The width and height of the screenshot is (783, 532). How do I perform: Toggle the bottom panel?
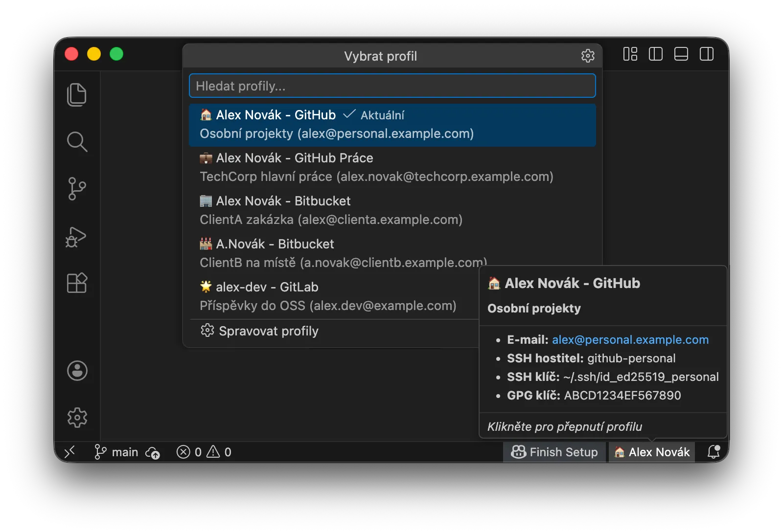681,54
